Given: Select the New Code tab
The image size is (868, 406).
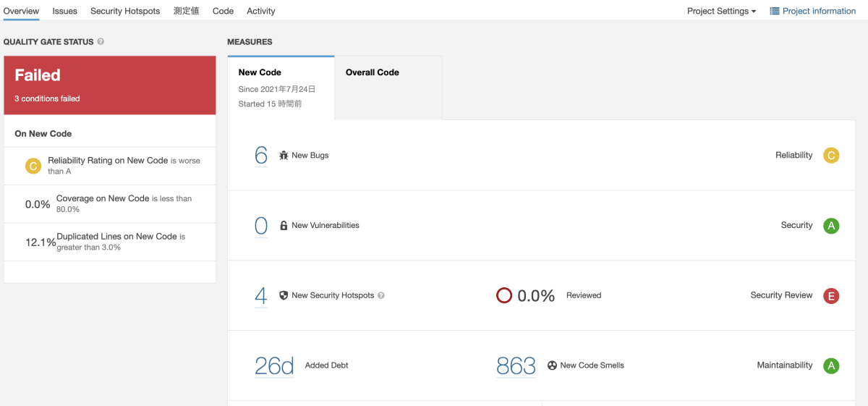Looking at the screenshot, I should point(281,87).
